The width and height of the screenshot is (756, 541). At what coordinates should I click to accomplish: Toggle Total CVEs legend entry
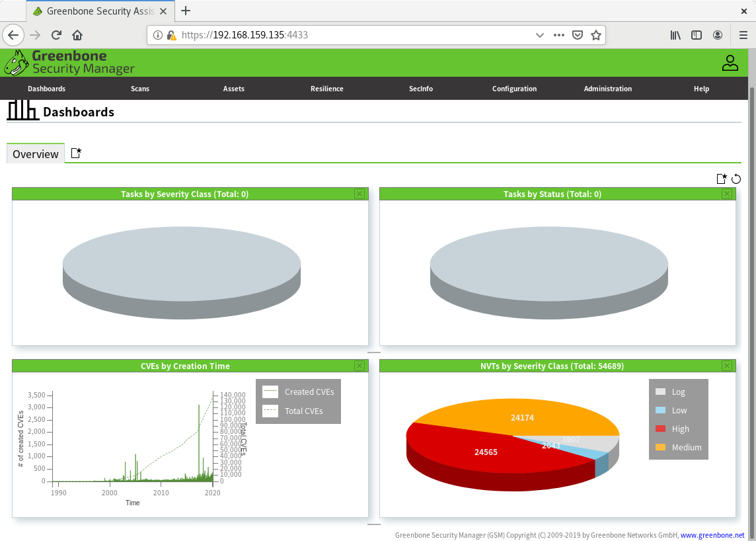tap(293, 411)
